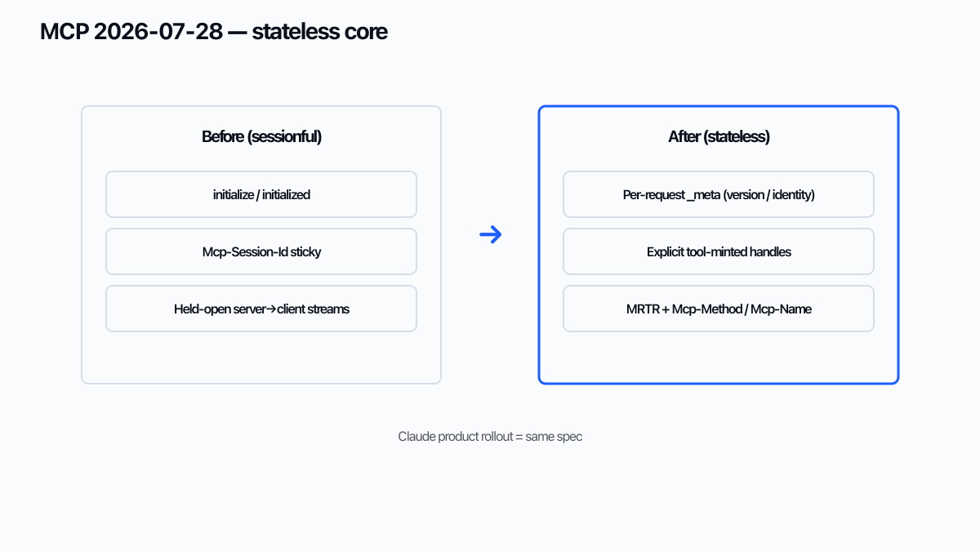This screenshot has width=980, height=551.
Task: Select the initialize / initialized box
Action: [261, 194]
